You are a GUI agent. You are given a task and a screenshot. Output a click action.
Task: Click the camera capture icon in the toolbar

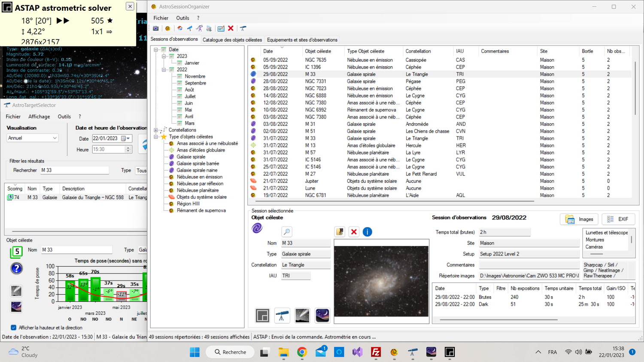point(155,28)
